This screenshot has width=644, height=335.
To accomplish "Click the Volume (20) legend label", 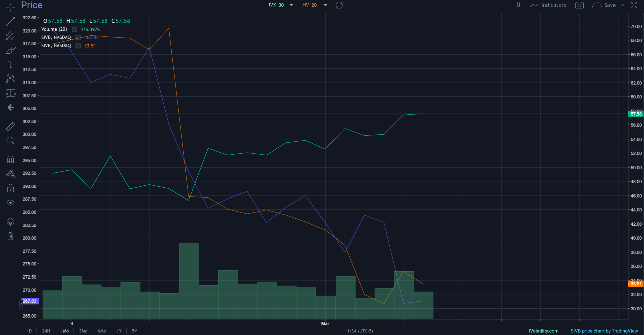I will (54, 29).
